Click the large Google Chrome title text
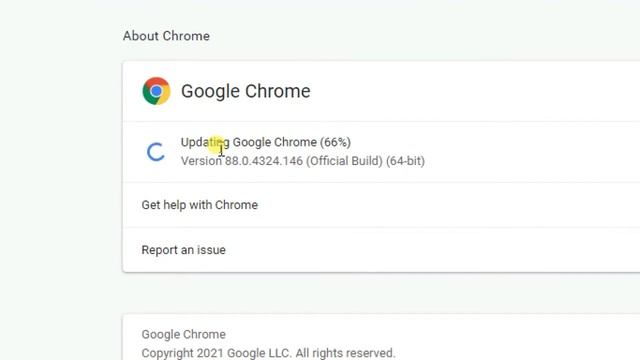Image resolution: width=640 pixels, height=360 pixels. 246,91
